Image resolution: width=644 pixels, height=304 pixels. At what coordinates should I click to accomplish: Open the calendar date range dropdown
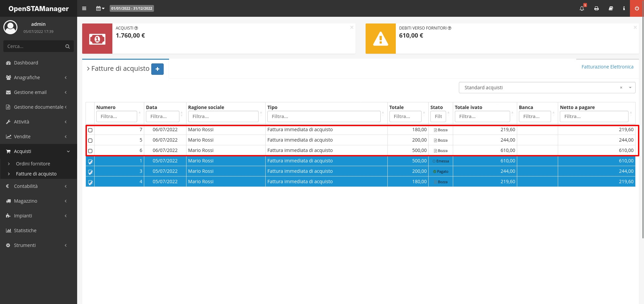(100, 8)
